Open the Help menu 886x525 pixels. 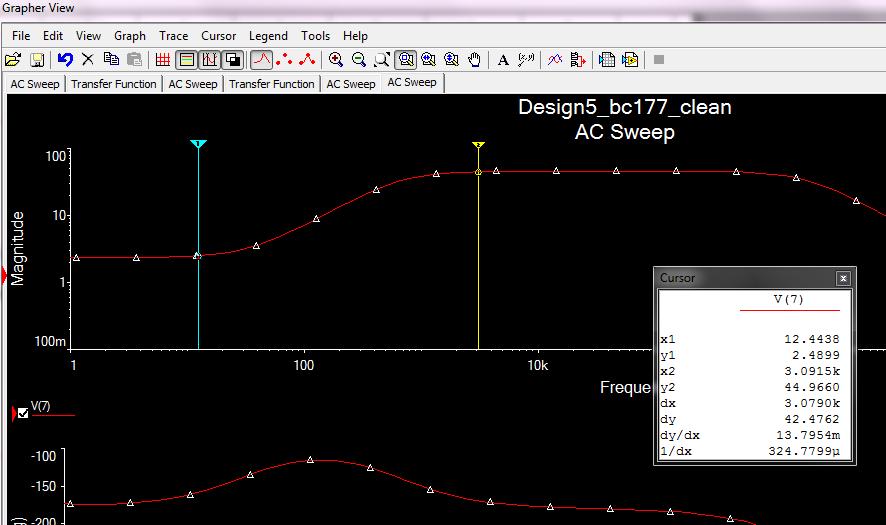(x=355, y=36)
